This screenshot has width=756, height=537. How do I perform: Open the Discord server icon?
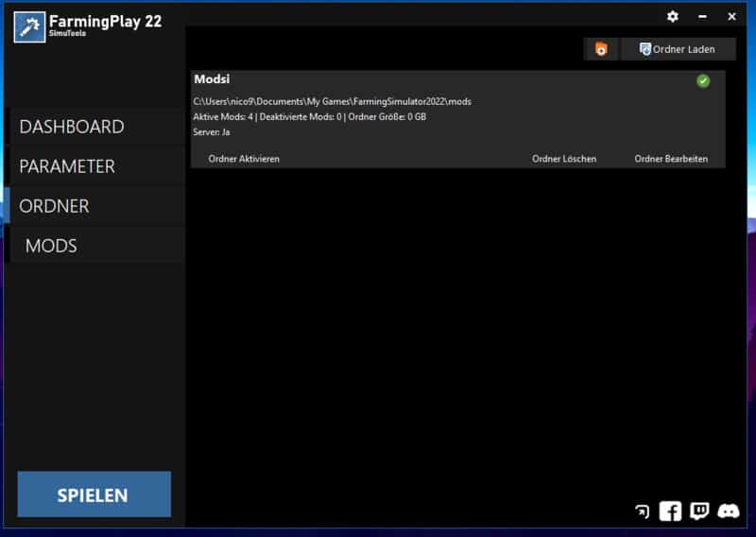coord(729,511)
